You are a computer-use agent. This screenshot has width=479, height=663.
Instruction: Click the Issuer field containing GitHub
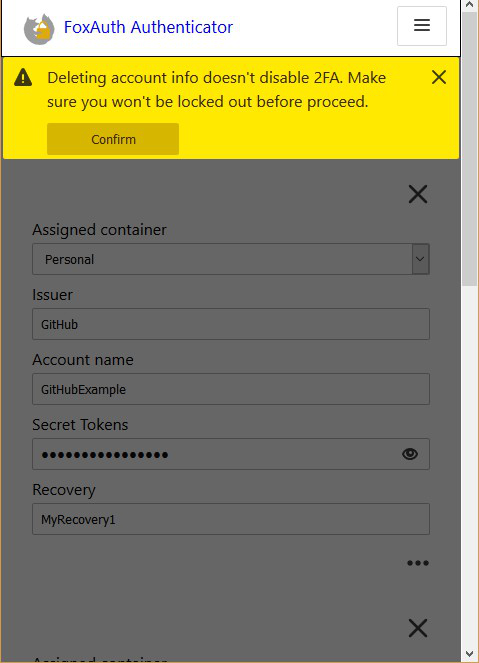coord(231,324)
